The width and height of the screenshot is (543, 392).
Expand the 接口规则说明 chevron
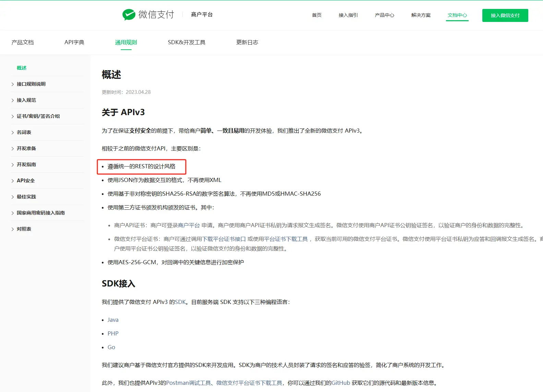13,84
